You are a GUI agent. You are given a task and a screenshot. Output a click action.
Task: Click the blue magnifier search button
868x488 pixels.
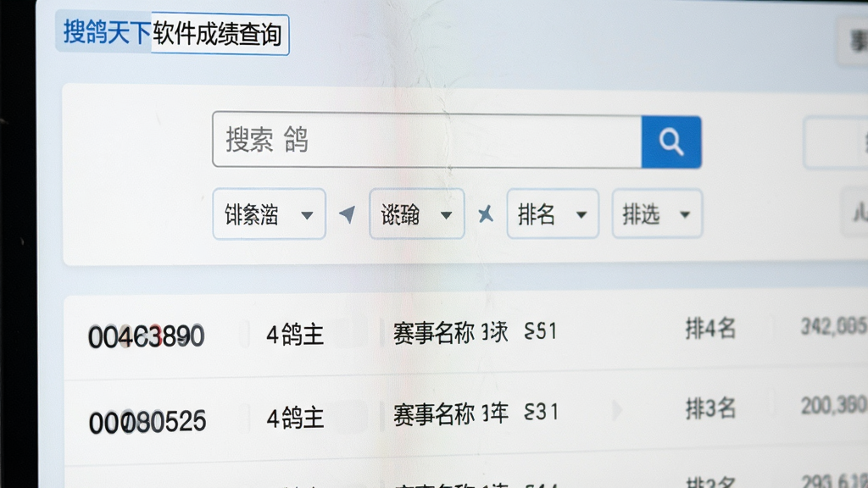tap(671, 142)
